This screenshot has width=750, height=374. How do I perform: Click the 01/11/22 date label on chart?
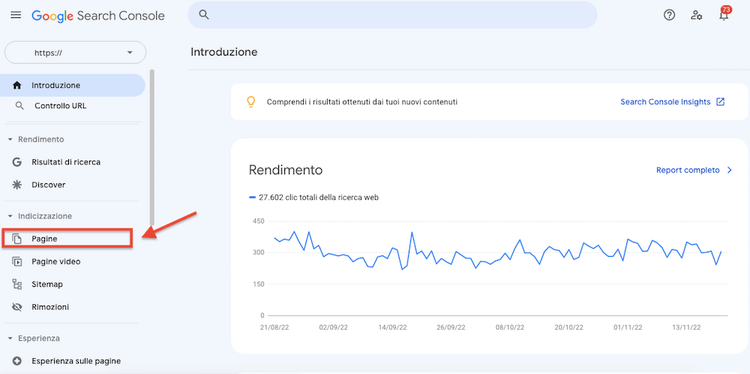(x=628, y=328)
